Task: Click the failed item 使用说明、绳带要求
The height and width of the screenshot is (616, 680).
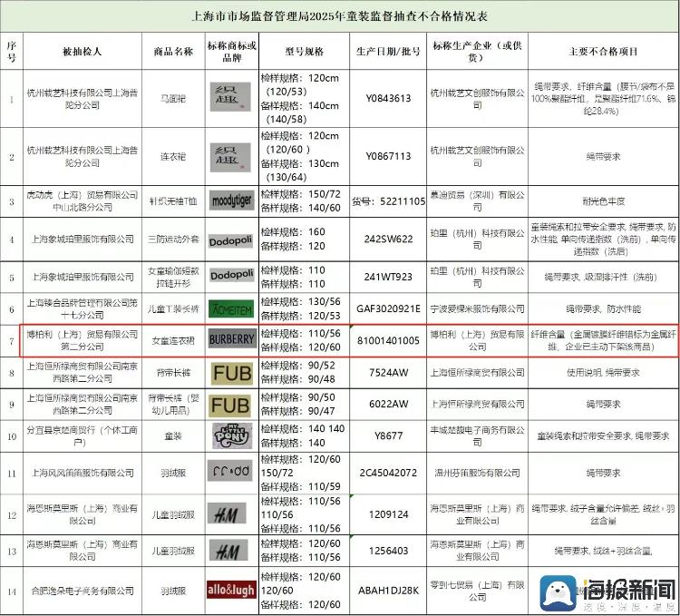Action: (x=603, y=372)
